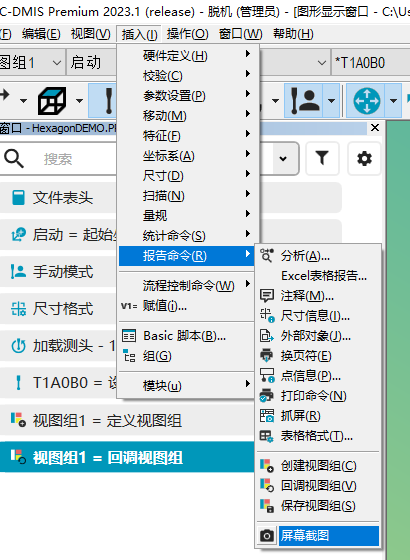This screenshot has height=560, width=410.
Task: Select 特征(F) in the 插入 menu
Action: coord(189,136)
